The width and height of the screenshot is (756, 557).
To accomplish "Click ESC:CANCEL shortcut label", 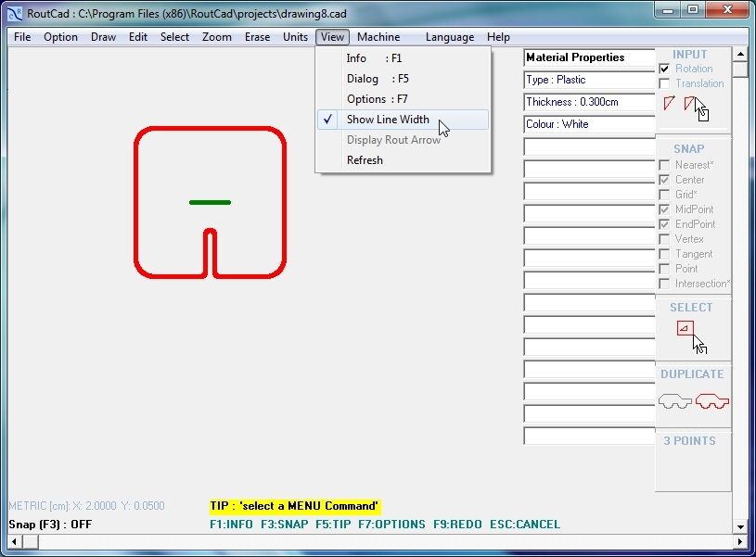I will [525, 525].
